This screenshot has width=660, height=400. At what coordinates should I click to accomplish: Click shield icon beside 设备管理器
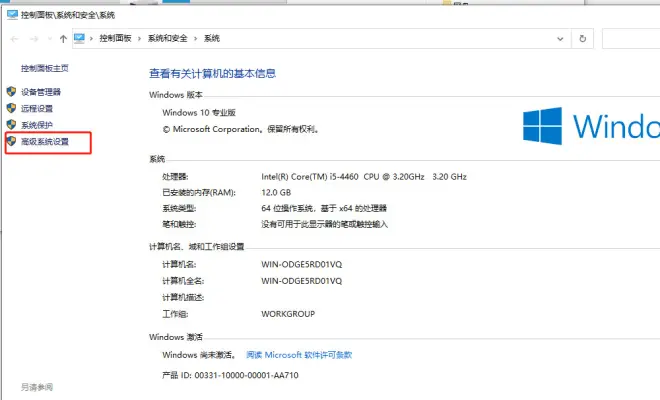click(x=11, y=91)
